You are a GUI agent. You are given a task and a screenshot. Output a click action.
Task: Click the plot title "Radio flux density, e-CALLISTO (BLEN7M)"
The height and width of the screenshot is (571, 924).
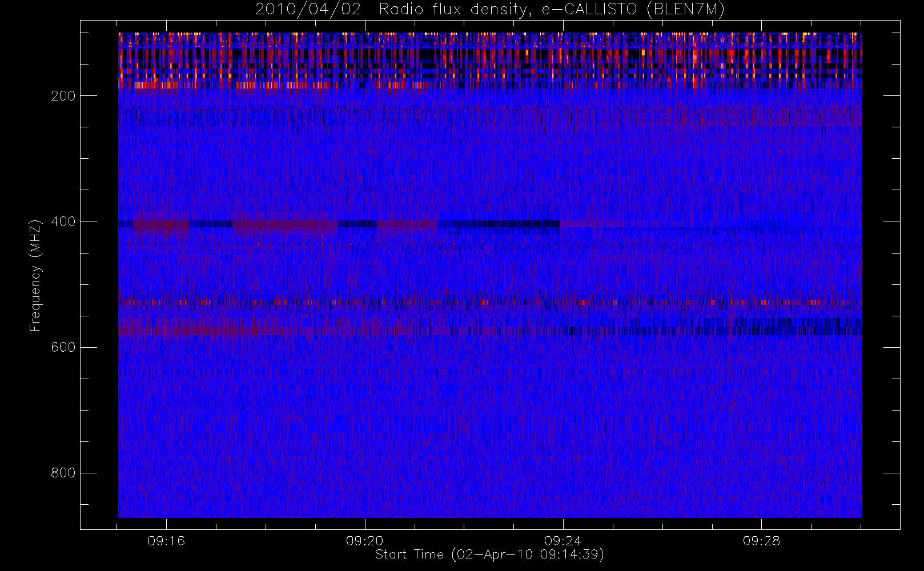point(552,9)
